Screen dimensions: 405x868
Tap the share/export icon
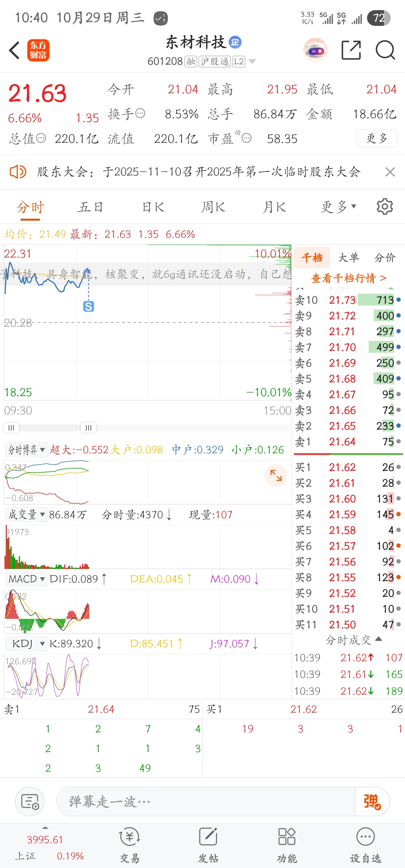pyautogui.click(x=351, y=50)
